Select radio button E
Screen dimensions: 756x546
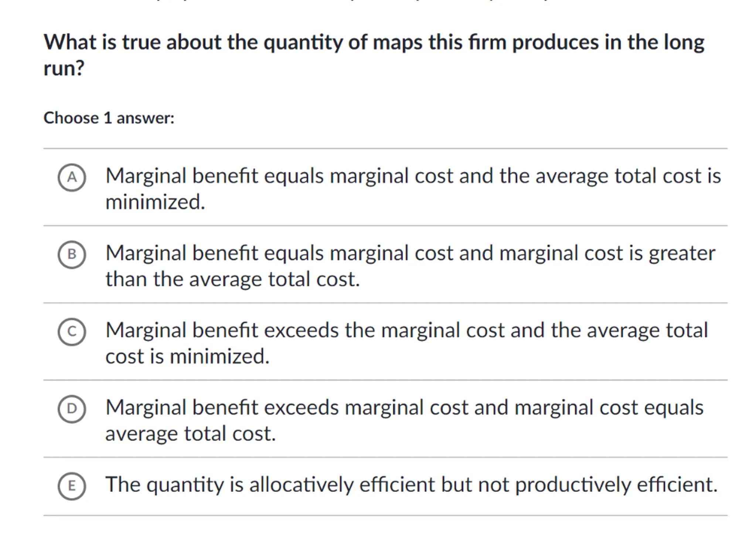tap(72, 486)
